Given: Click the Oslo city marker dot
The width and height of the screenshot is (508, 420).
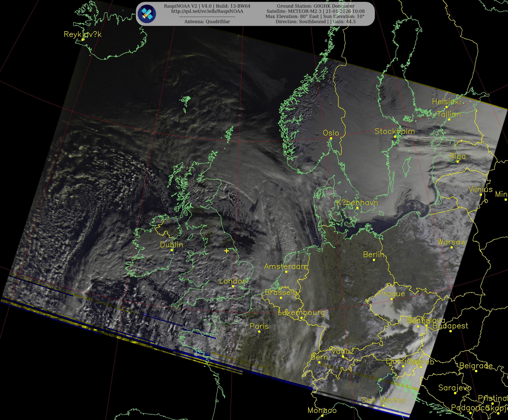Looking at the screenshot, I should pos(331,139).
